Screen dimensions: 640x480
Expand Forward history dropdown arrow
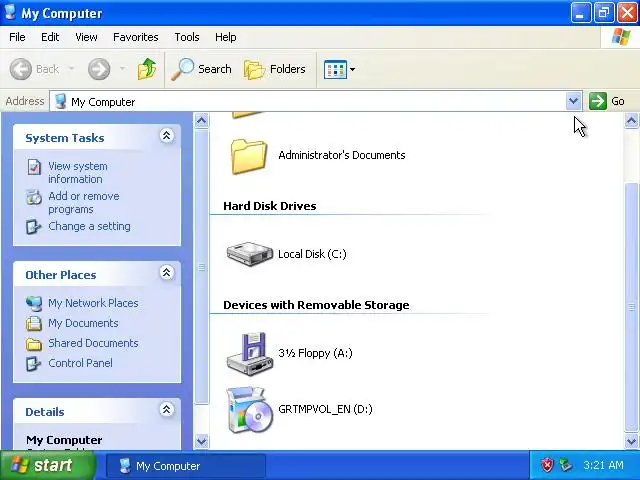(x=122, y=69)
